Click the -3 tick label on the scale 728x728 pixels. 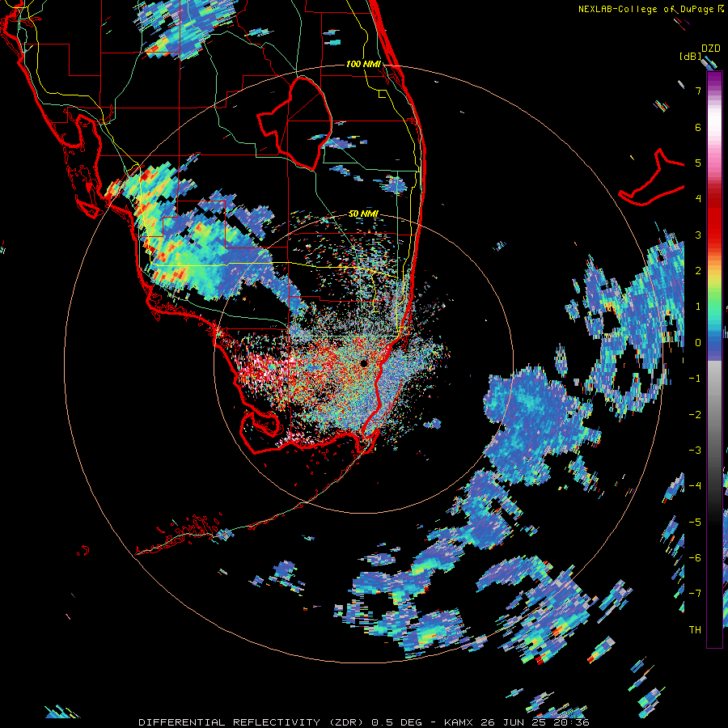695,451
